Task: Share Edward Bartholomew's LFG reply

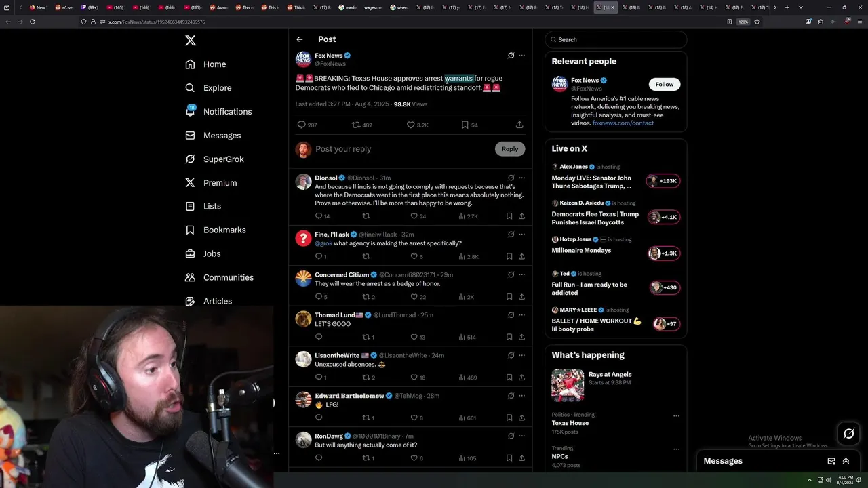Action: (521, 418)
